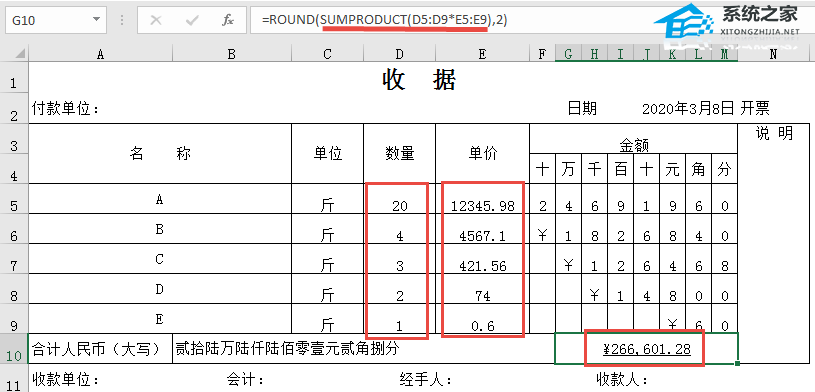Click the 角 column label in 金额
Viewport: 815px width, 392px height.
[x=698, y=169]
